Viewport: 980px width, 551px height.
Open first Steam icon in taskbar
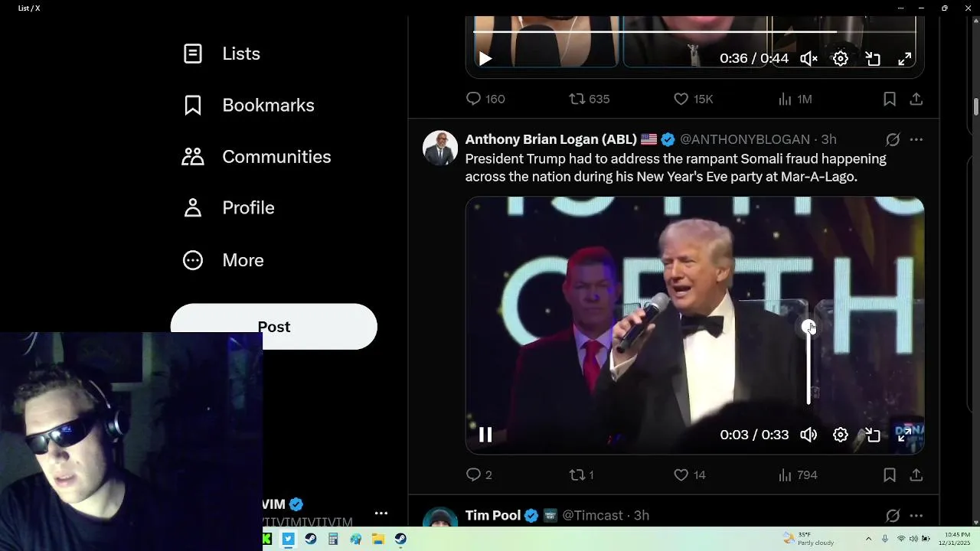[310, 539]
